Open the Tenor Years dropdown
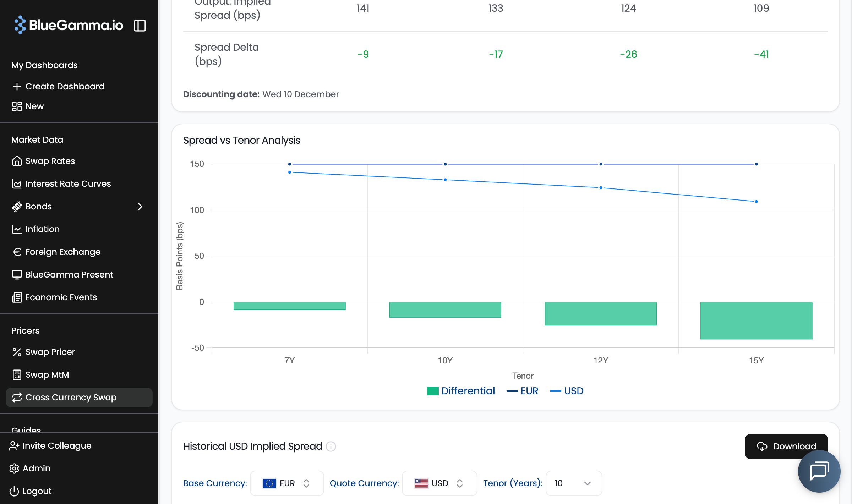852x504 pixels. (573, 483)
